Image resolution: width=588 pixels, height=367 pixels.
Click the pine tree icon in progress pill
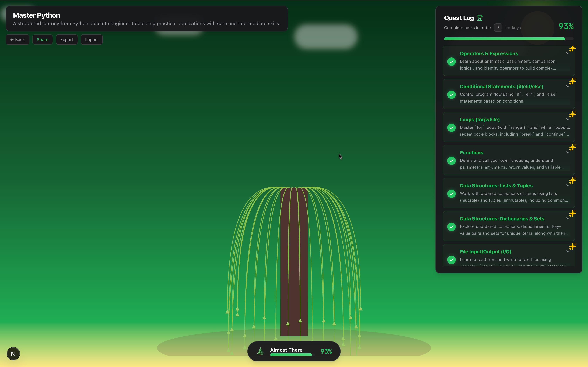(x=260, y=351)
